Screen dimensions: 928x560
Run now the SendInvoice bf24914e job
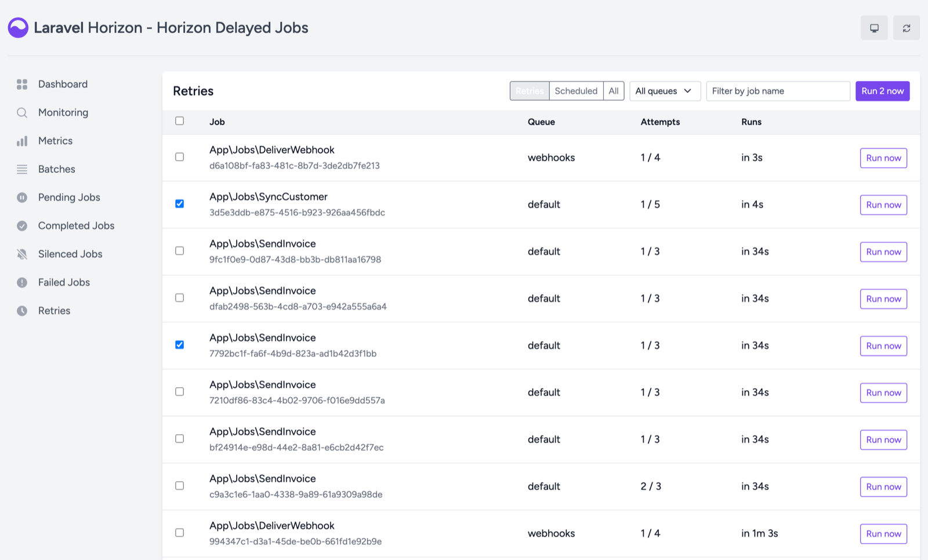click(883, 439)
